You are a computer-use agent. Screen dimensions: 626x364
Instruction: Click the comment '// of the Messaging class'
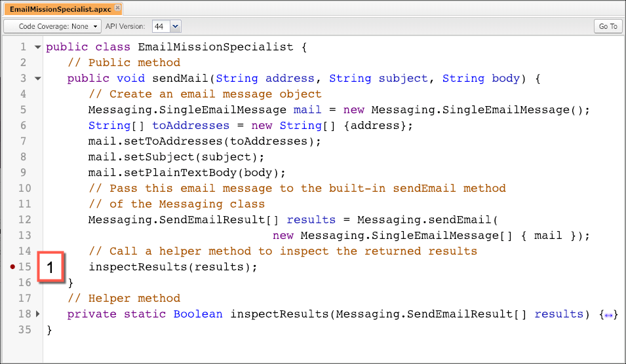(176, 204)
